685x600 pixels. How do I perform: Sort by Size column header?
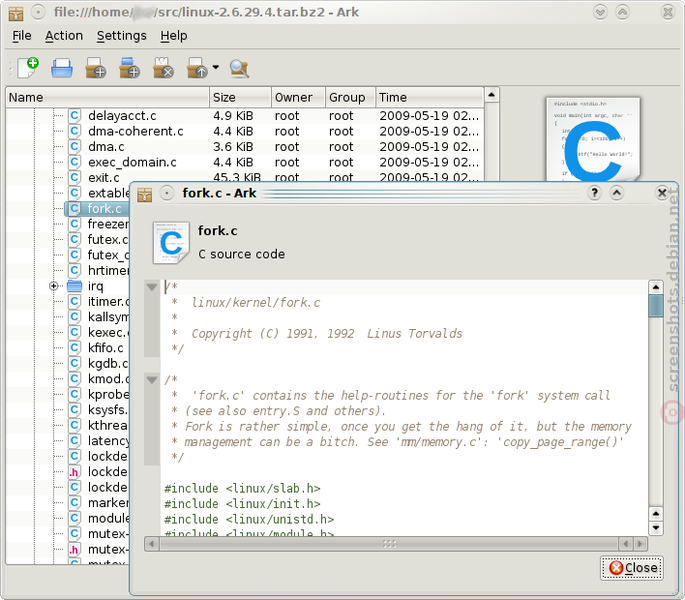(240, 97)
